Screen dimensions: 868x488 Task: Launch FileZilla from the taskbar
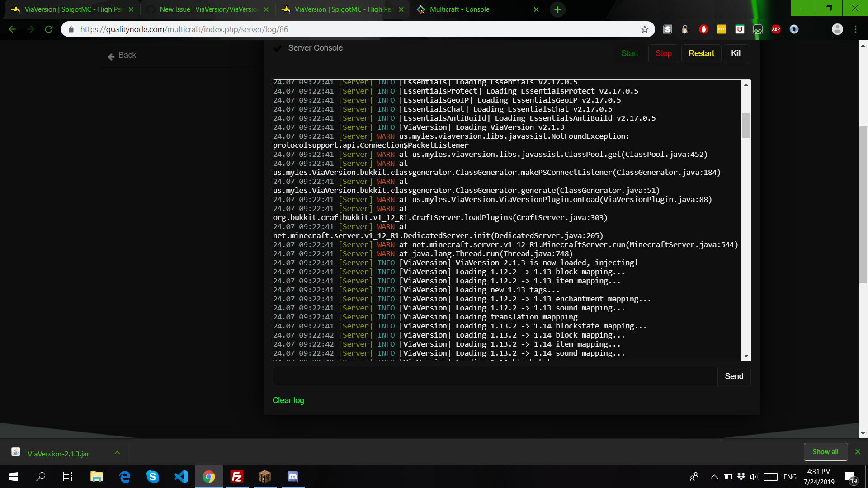point(236,476)
